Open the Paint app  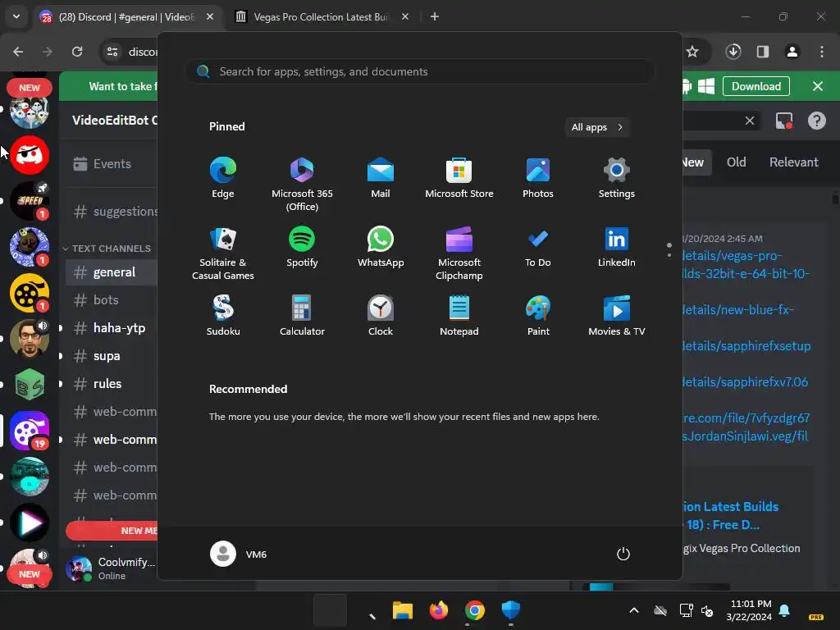click(538, 316)
